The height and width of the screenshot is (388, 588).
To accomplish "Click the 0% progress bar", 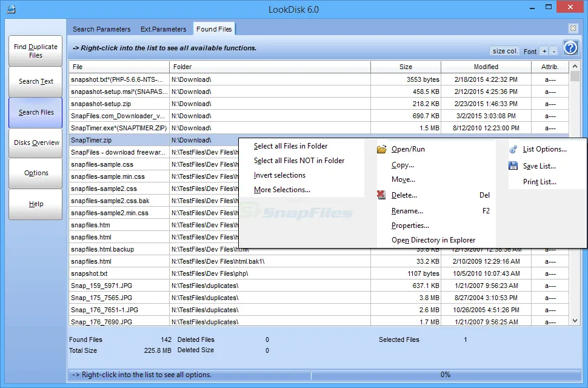I will [446, 375].
